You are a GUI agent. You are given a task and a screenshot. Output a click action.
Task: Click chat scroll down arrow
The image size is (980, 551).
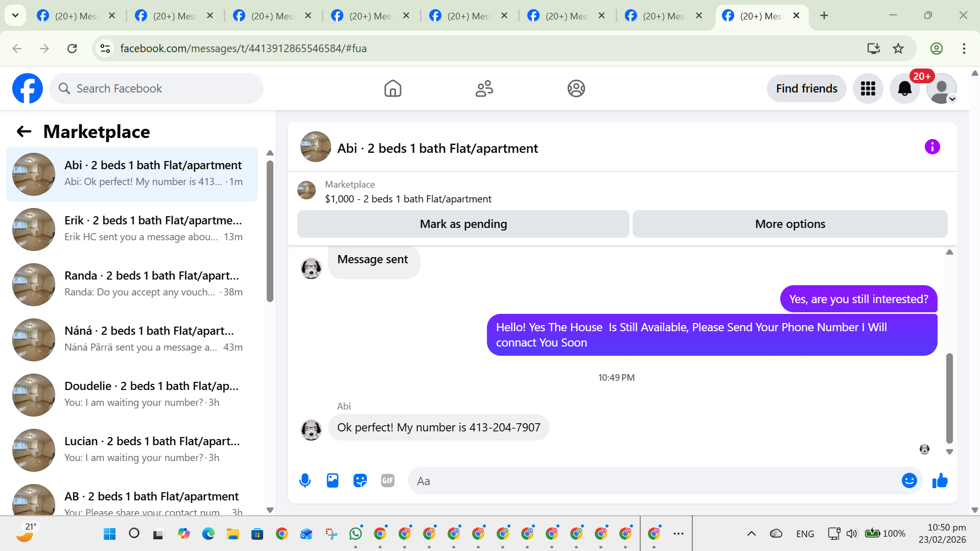pyautogui.click(x=949, y=452)
